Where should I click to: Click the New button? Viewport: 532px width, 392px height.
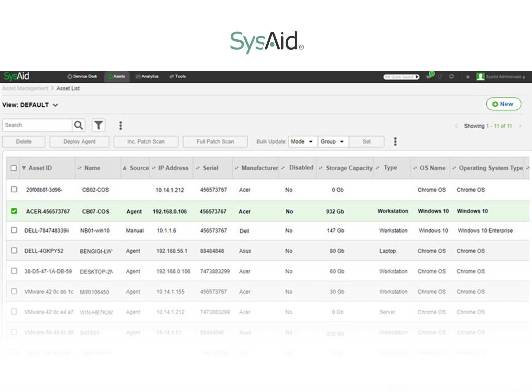pos(503,104)
